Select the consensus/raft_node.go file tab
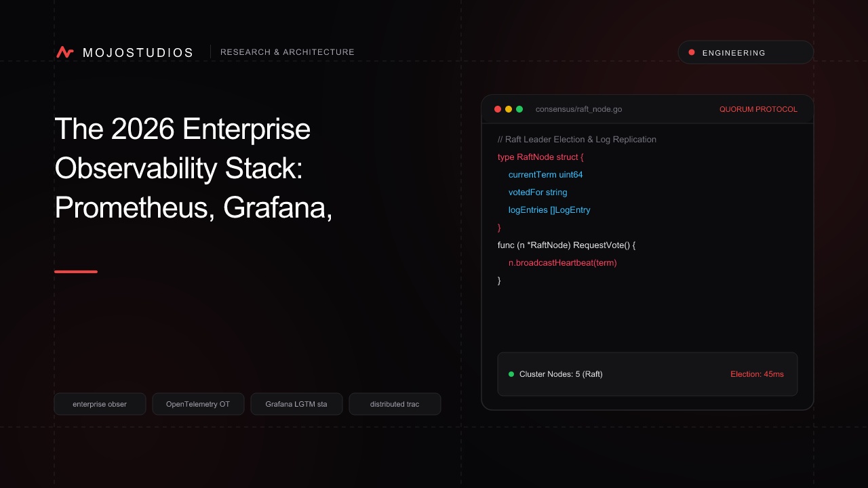868x488 pixels. tap(578, 109)
